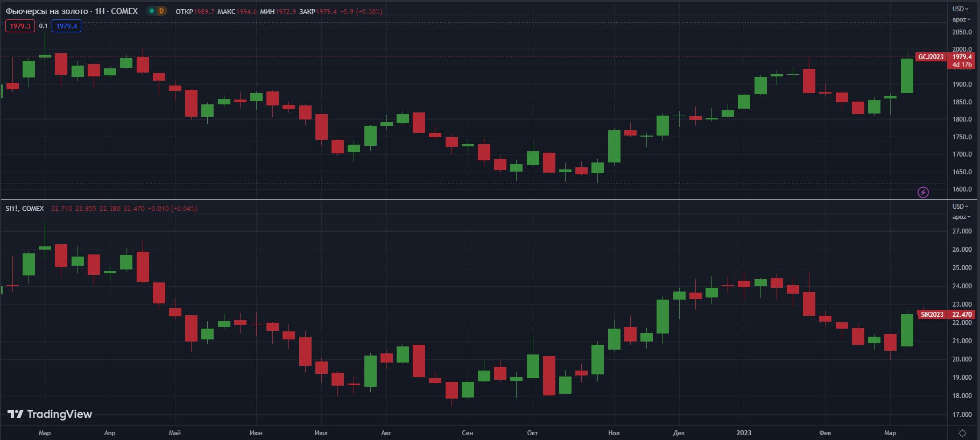
Task: Click blue buy price button 1979.4
Action: 66,26
